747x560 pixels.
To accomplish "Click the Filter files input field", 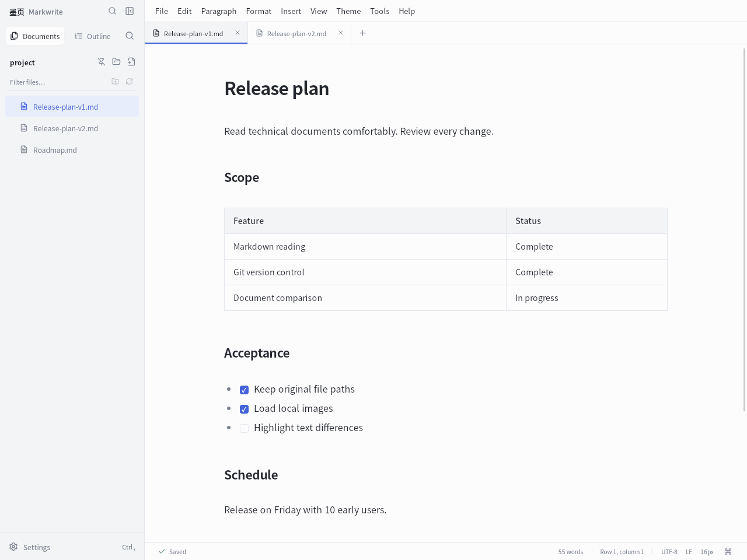I will (58, 82).
